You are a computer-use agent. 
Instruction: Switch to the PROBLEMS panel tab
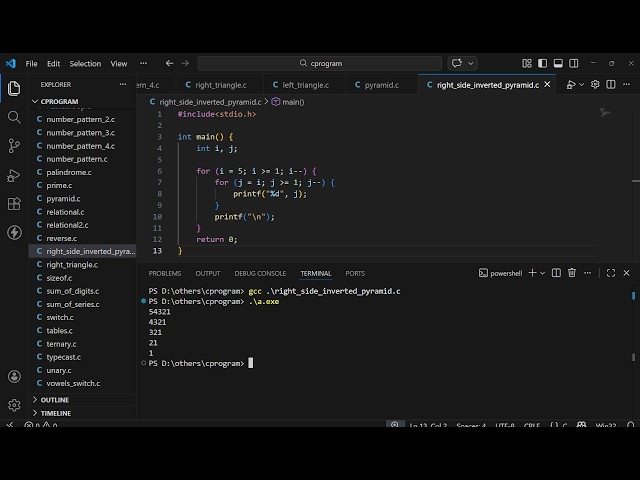(x=165, y=273)
